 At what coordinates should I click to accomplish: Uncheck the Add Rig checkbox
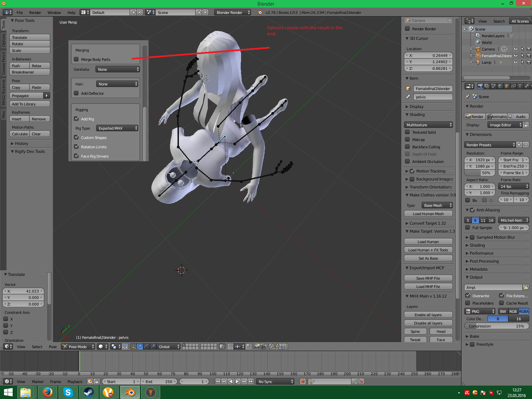(x=76, y=119)
